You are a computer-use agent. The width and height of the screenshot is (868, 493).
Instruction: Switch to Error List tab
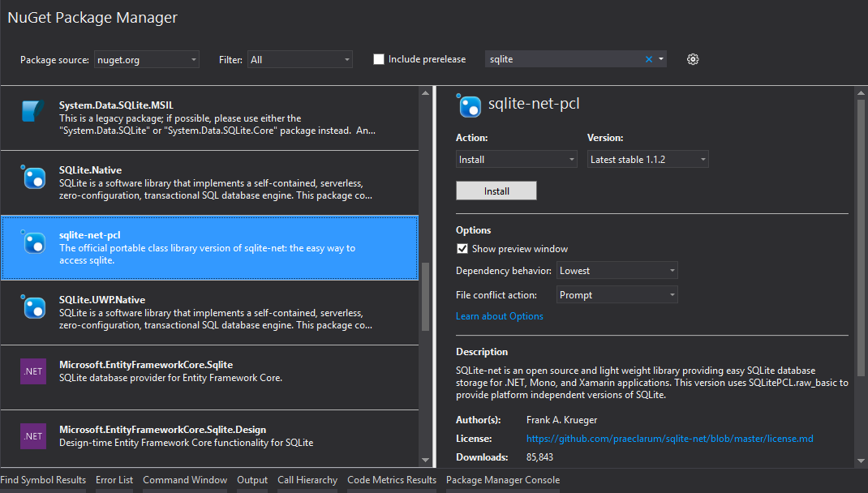(114, 480)
